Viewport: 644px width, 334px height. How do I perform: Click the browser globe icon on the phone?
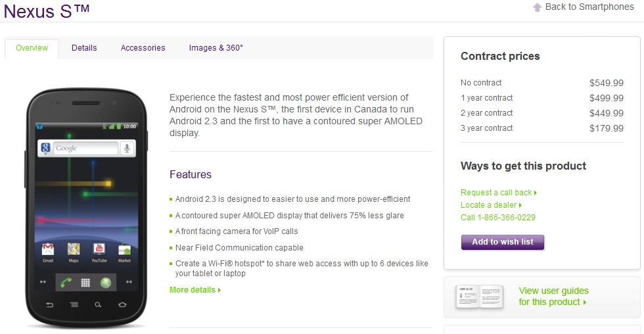click(104, 283)
